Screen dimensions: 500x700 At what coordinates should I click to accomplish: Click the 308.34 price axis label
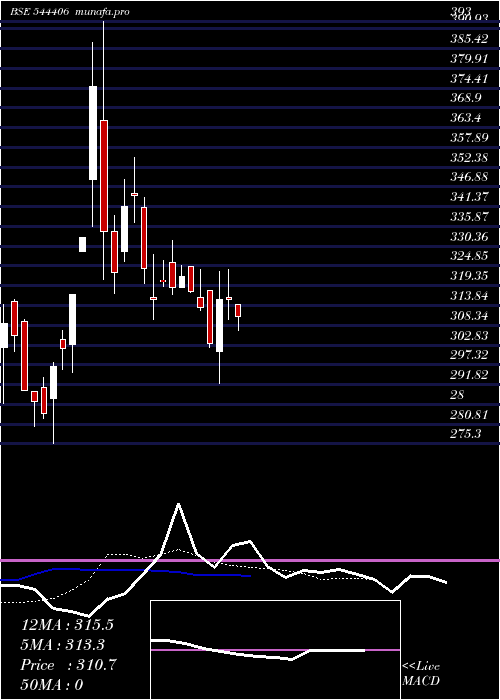[469, 316]
